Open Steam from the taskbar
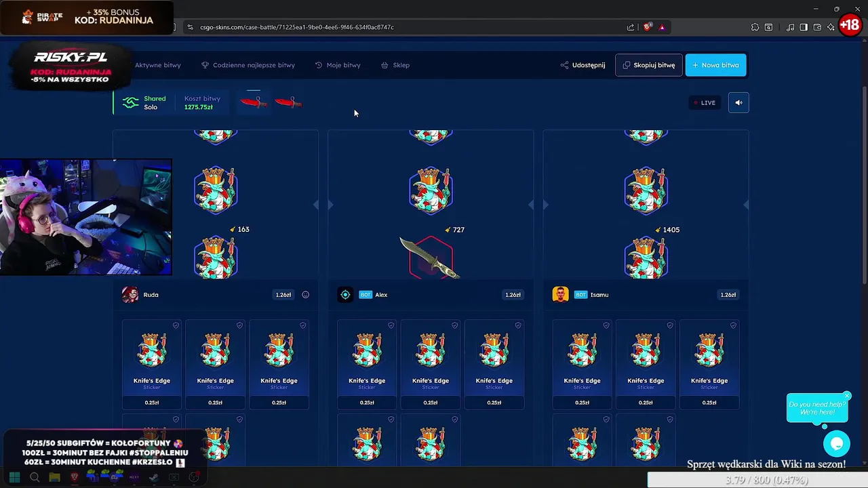 [x=154, y=477]
